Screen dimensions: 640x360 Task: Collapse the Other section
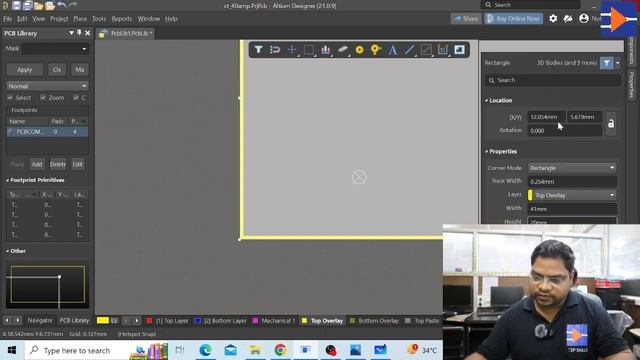pyautogui.click(x=7, y=251)
